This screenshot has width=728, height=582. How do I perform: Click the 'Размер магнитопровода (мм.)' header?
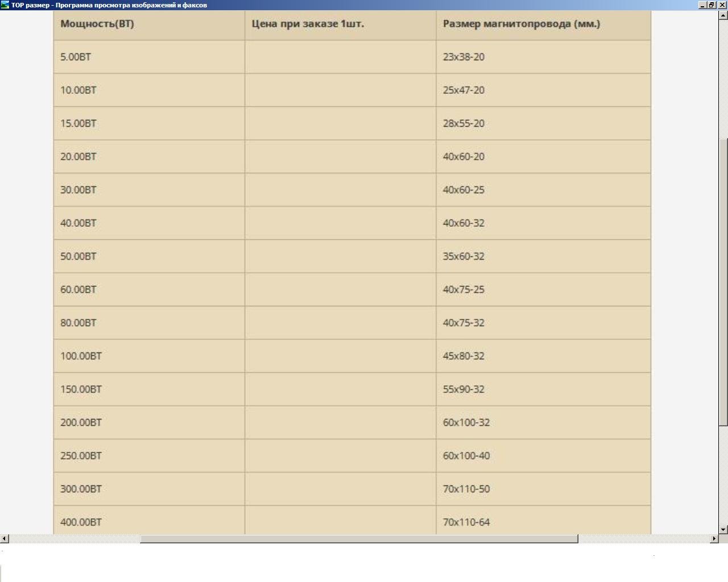(x=521, y=24)
